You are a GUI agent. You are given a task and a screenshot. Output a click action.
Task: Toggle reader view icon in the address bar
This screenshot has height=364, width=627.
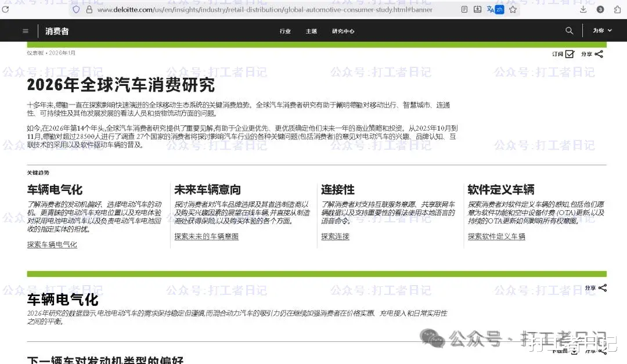(464, 9)
